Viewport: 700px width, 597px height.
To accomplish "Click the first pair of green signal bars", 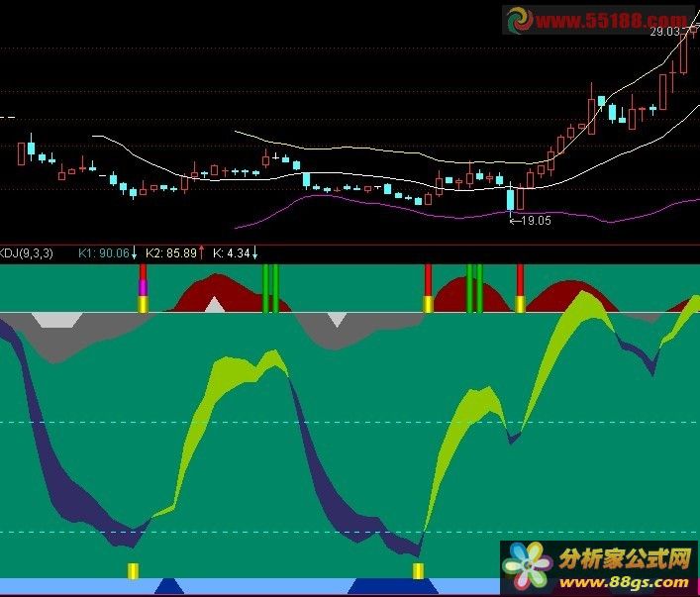I will [x=270, y=288].
